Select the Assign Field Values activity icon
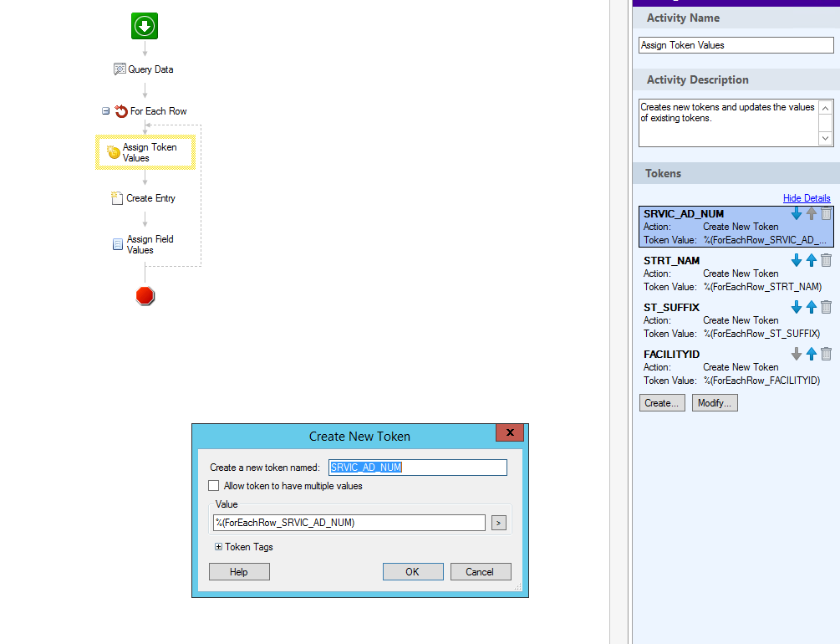 tap(118, 244)
